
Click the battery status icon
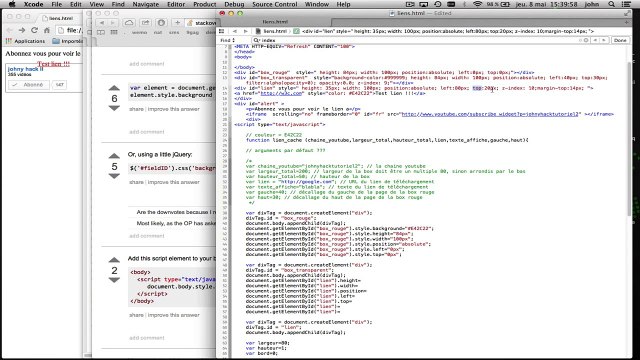coord(505,4)
